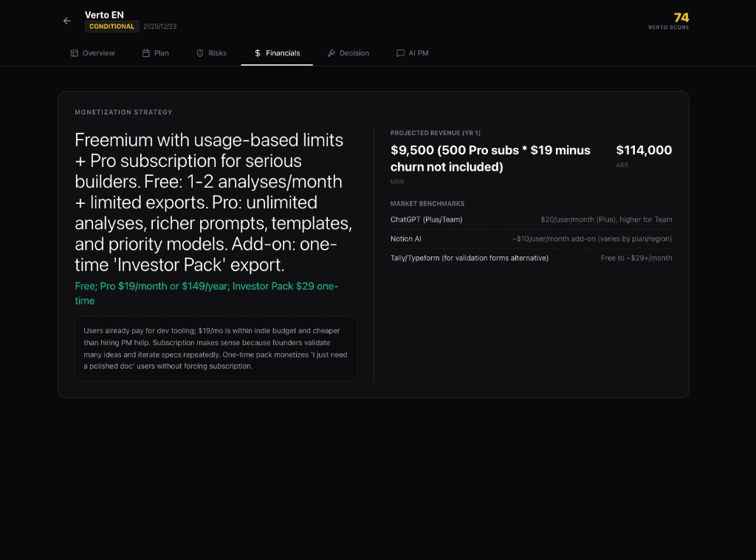Click the Plan tab's calendar icon

tap(146, 53)
